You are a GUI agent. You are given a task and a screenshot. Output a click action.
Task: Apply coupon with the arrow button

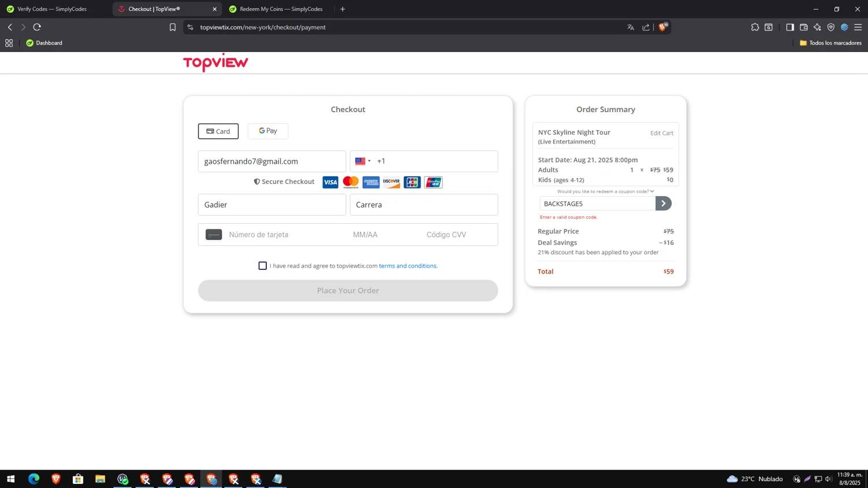click(664, 204)
